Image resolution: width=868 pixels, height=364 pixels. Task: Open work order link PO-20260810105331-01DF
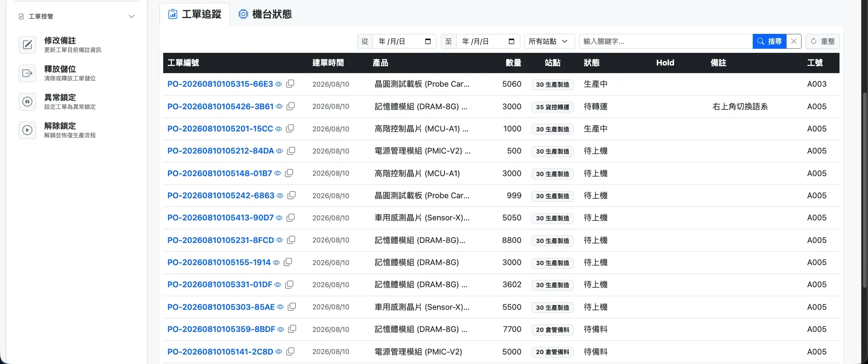pyautogui.click(x=220, y=285)
